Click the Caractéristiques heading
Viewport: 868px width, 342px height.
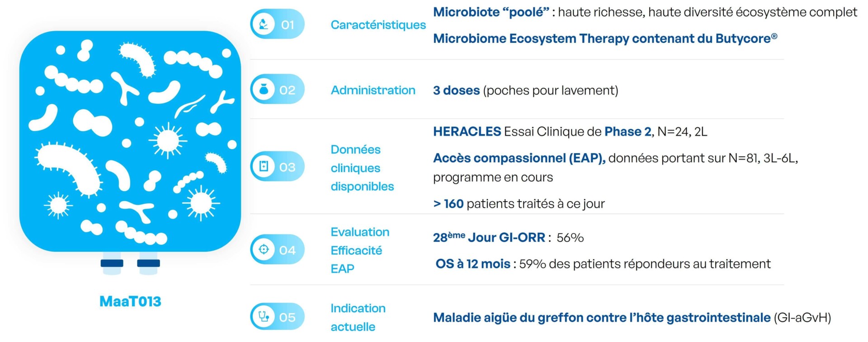point(378,25)
